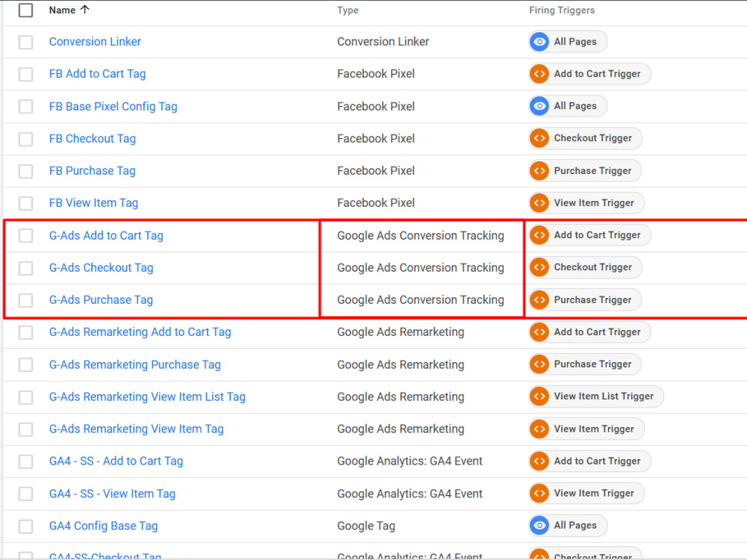Click the trigger icon in G-Ads Purchase Tag row

tap(539, 299)
